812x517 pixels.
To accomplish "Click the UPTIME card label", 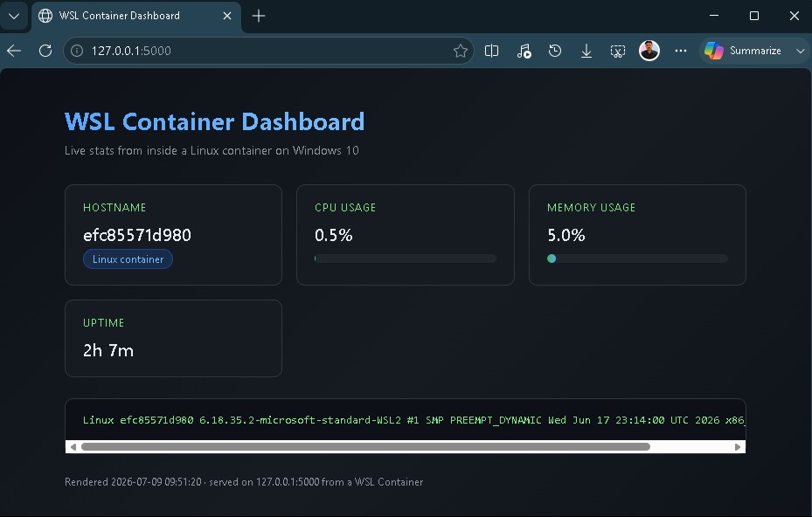I will [103, 323].
